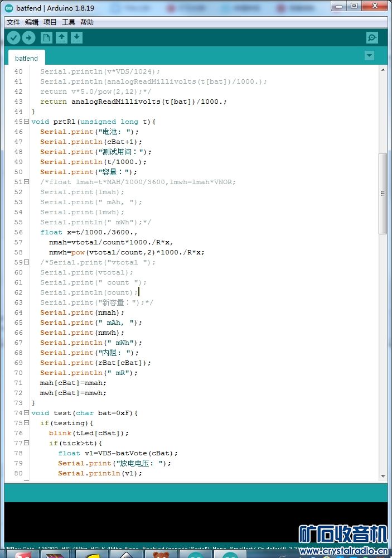392x558 pixels.
Task: Open the 帮助 menu
Action: coord(87,22)
